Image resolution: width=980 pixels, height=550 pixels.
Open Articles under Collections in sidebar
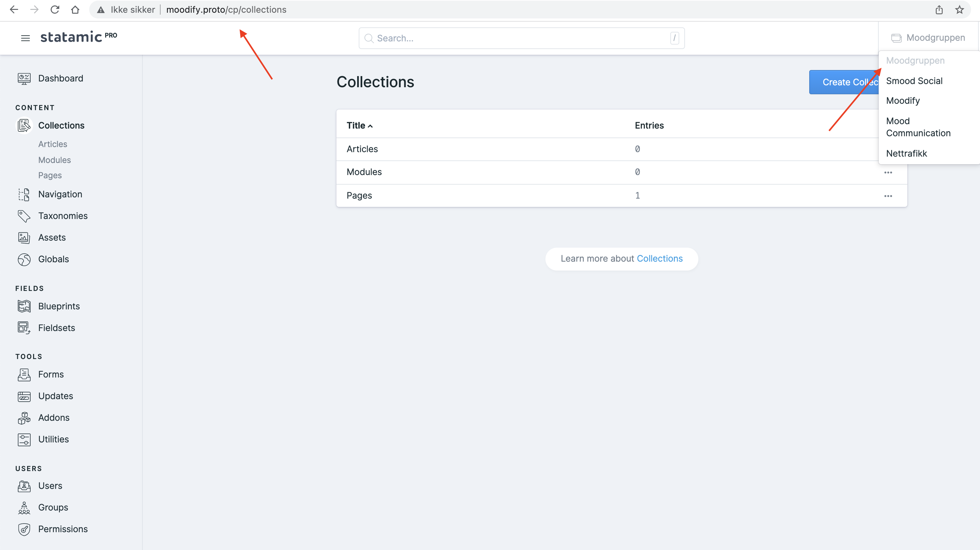tap(53, 145)
